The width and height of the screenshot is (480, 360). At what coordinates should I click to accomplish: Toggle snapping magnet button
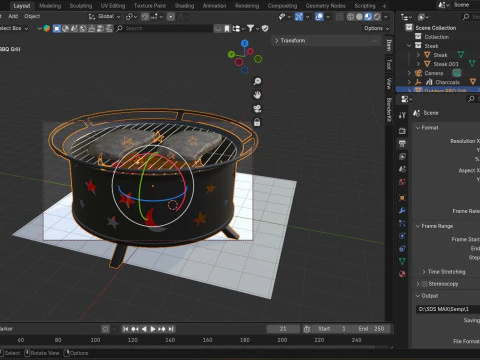(x=145, y=16)
